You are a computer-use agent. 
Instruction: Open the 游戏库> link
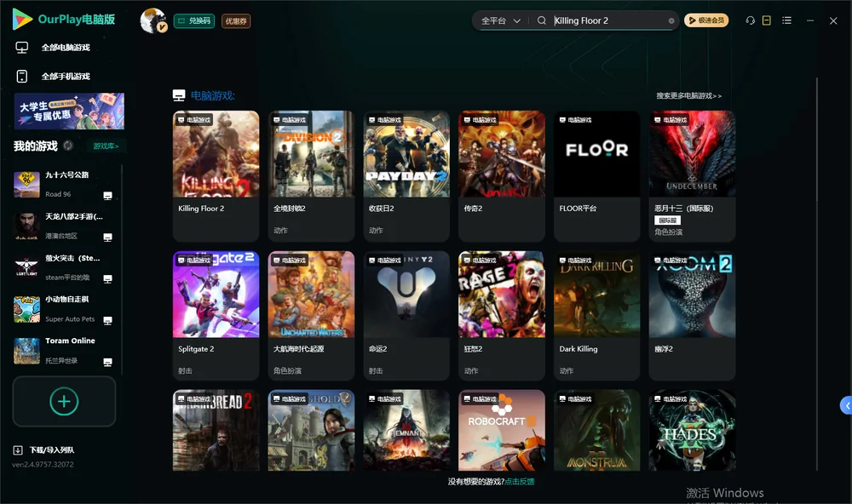[x=106, y=146]
